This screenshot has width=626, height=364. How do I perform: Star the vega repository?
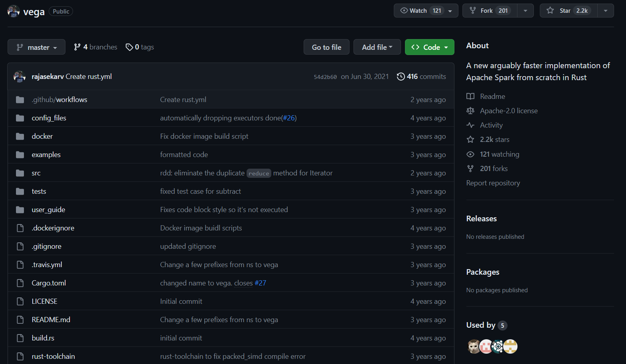click(569, 11)
